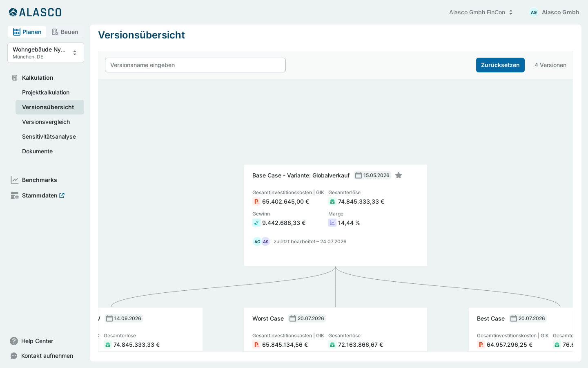The image size is (588, 368).
Task: Expand the Alasco Gmbh FinCon account switcher
Action: click(x=481, y=12)
